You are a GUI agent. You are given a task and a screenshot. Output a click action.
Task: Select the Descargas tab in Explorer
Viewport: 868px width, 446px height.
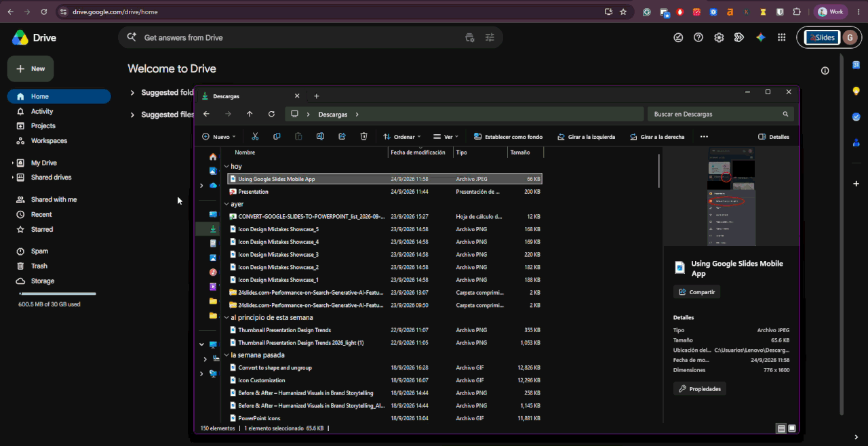250,96
